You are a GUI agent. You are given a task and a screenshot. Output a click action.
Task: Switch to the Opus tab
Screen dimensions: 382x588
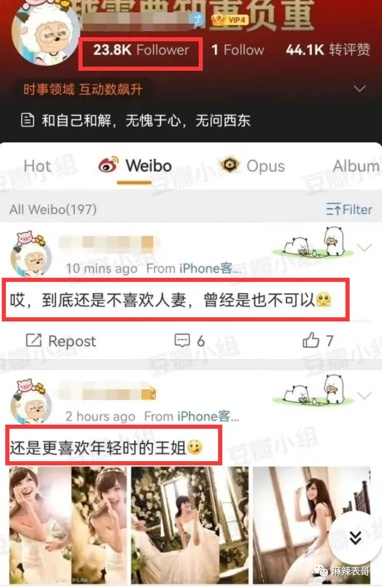coord(253,165)
